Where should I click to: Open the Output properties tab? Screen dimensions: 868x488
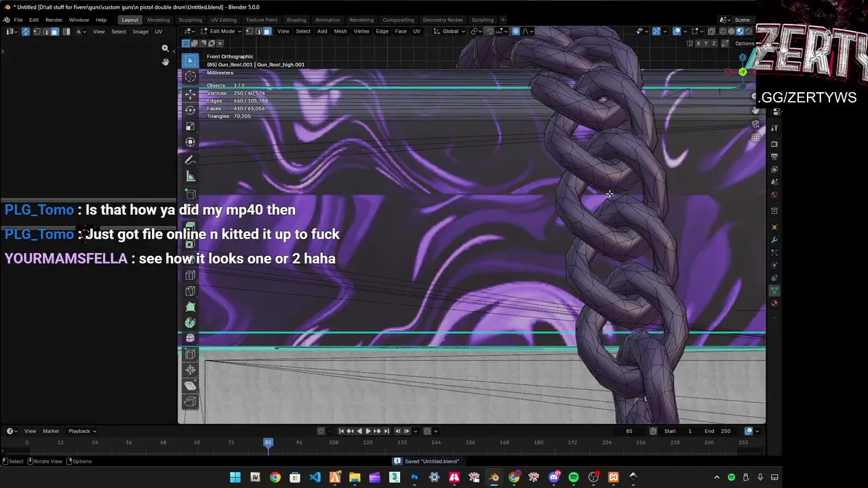click(x=774, y=157)
